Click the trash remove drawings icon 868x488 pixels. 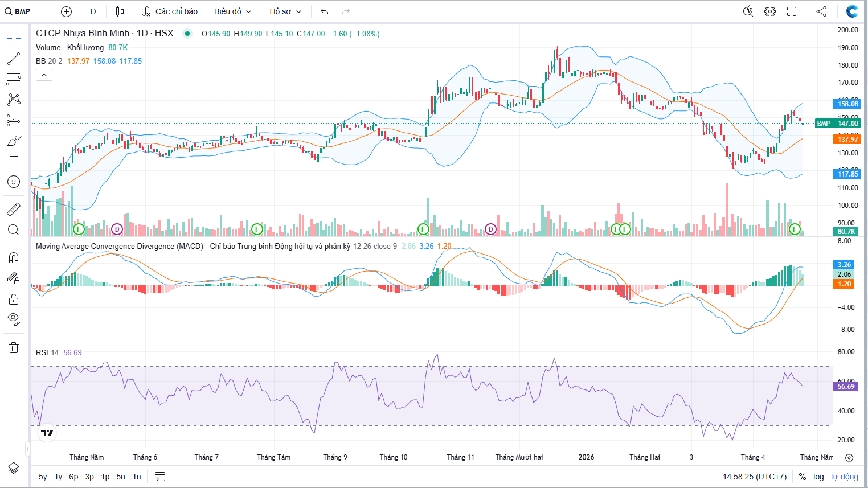tap(14, 347)
